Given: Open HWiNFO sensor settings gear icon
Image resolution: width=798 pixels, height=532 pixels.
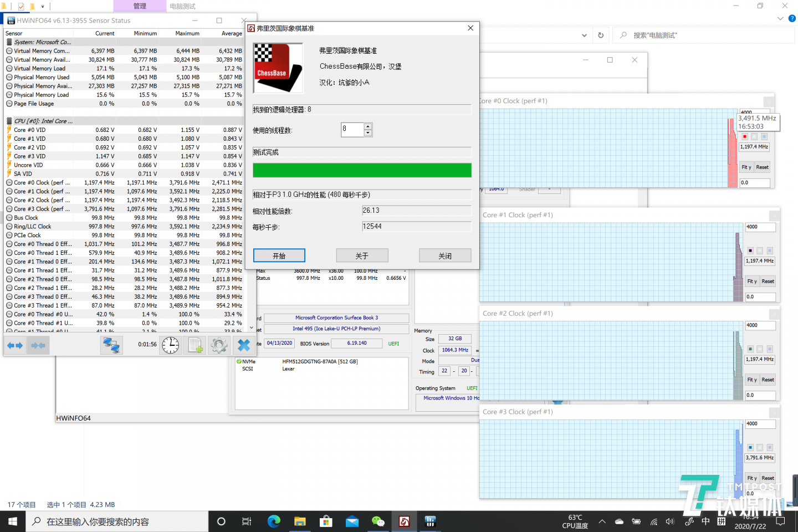Looking at the screenshot, I should click(x=219, y=345).
